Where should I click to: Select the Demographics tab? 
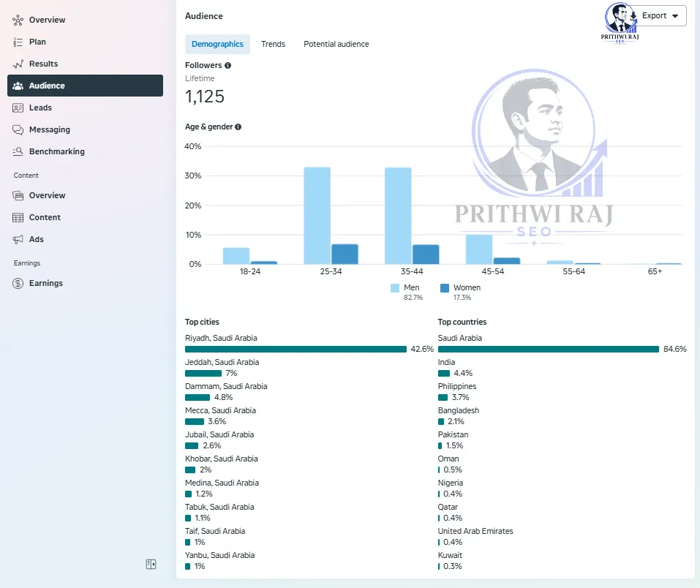[217, 44]
